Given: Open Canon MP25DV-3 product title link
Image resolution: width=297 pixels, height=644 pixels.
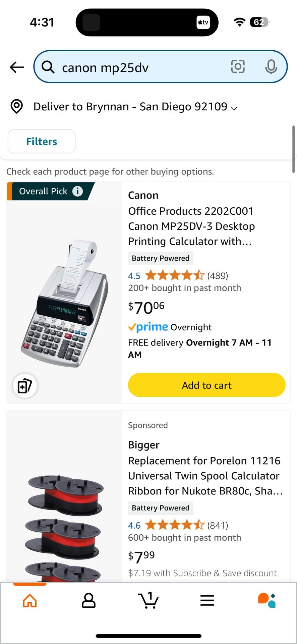Looking at the screenshot, I should tap(191, 226).
